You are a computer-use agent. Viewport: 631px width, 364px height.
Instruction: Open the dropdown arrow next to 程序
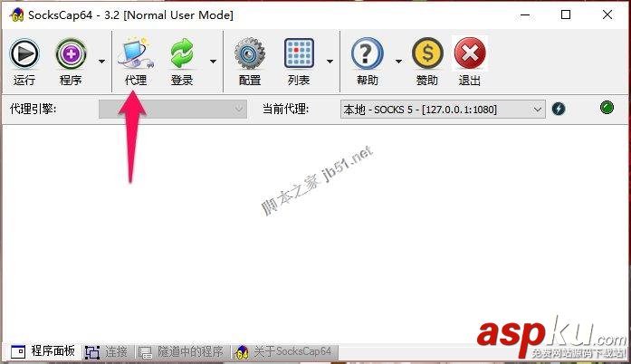click(x=101, y=62)
